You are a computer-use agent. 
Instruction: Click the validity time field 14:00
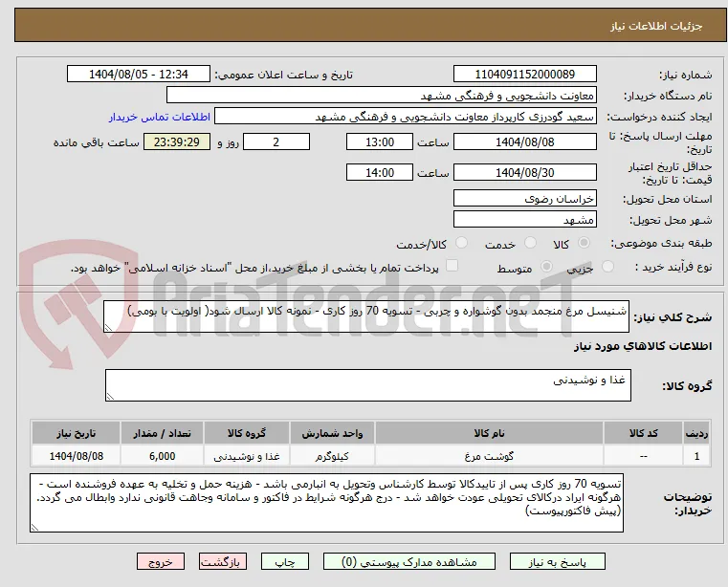point(380,173)
